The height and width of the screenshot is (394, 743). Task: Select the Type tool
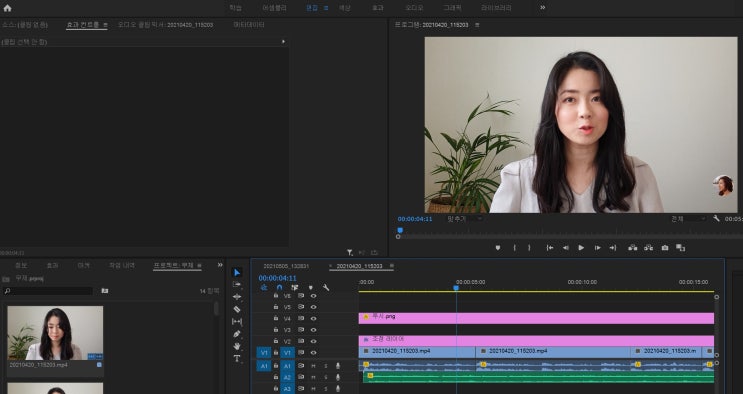[237, 358]
